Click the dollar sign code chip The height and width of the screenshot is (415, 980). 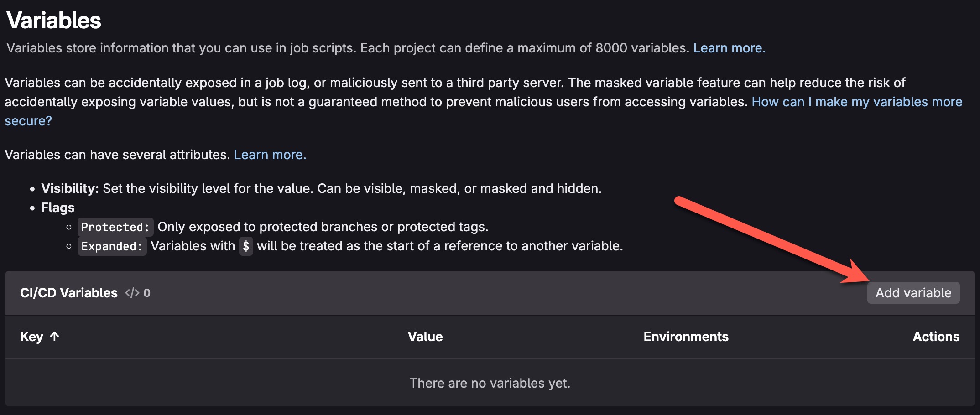click(246, 246)
